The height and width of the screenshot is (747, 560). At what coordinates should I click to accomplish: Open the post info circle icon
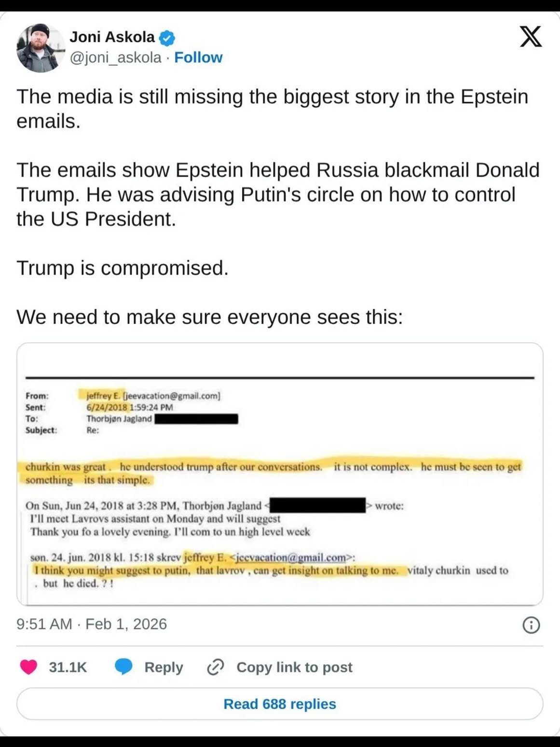tap(531, 625)
